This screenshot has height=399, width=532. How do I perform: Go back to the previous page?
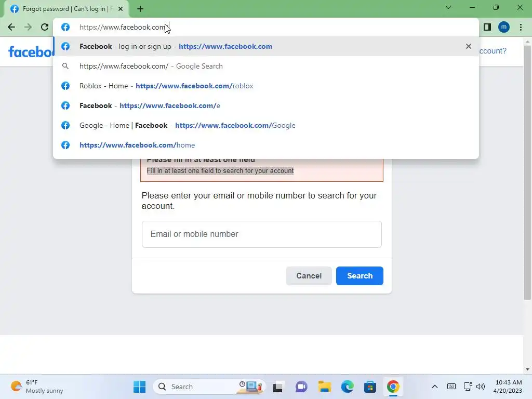click(11, 27)
